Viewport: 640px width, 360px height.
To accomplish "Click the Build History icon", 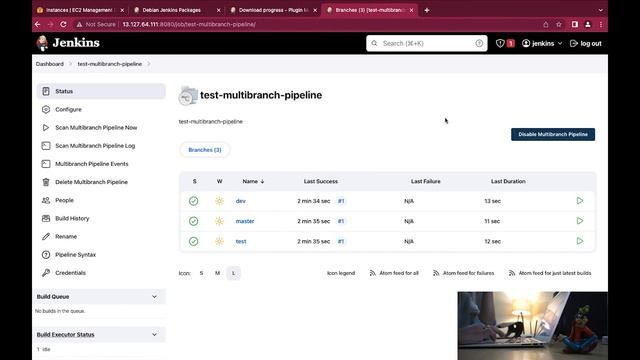I will 46,218.
